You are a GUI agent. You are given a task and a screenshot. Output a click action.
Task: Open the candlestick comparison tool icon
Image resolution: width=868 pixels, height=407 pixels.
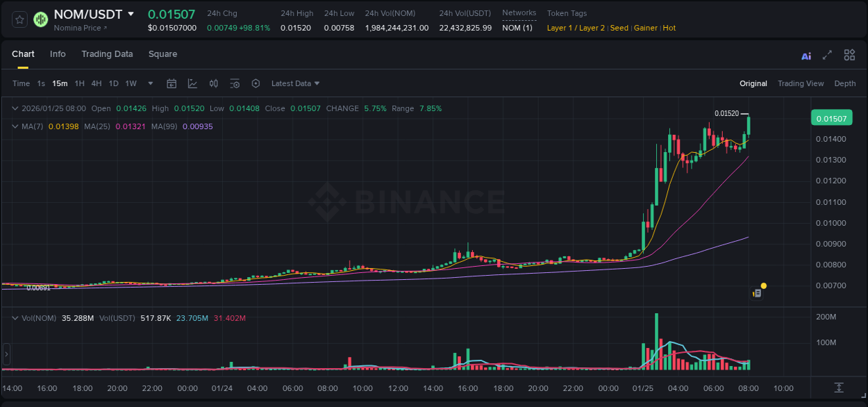click(x=213, y=83)
